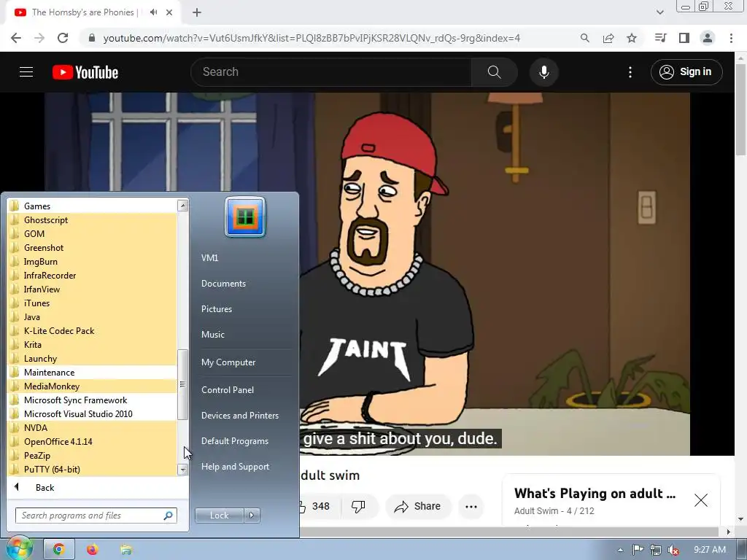Click the network tray icon
Viewport: 747px width, 560px height.
click(x=656, y=550)
